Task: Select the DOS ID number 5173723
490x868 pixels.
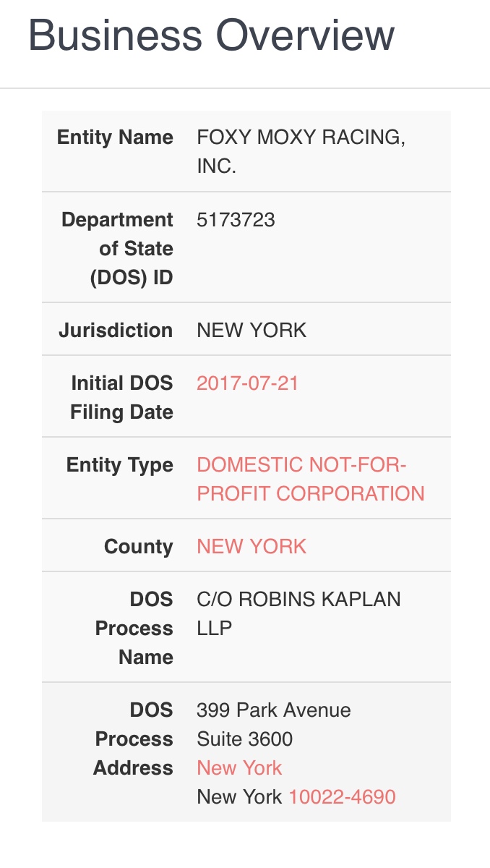Action: 236,220
